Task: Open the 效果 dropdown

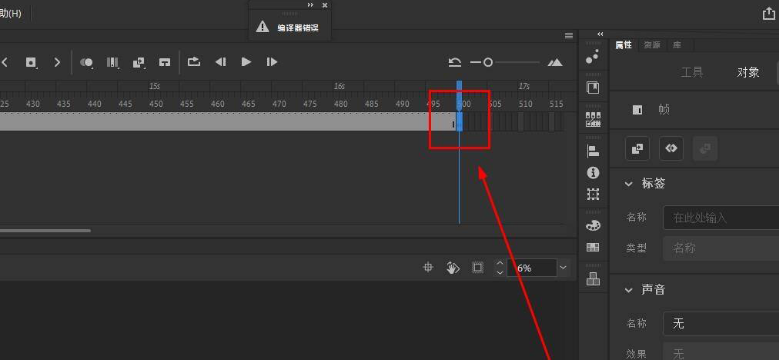Action: coord(721,352)
